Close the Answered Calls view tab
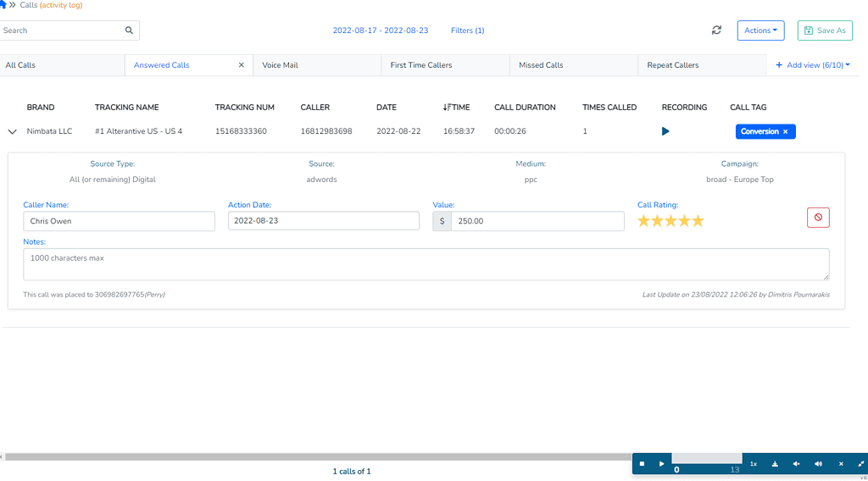 (242, 64)
